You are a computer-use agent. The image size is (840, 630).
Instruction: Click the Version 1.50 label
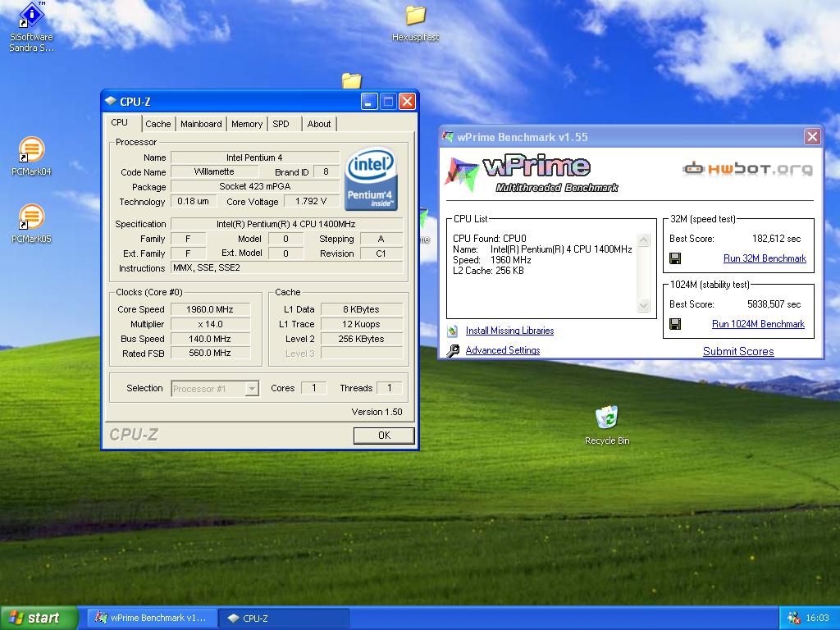click(377, 412)
